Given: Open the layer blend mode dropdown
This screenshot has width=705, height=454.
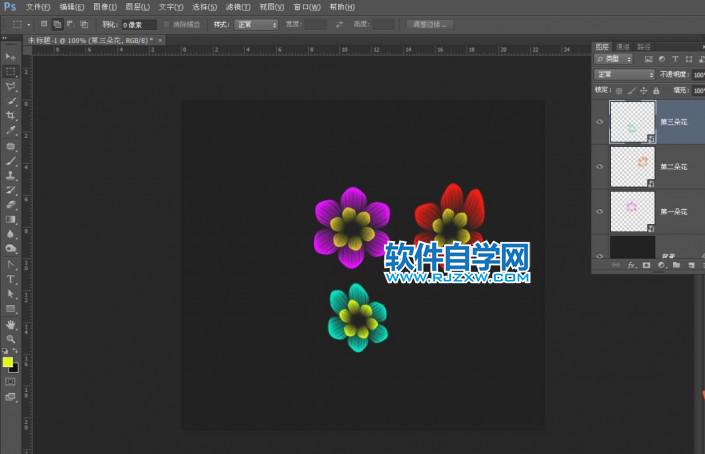Looking at the screenshot, I should point(625,75).
